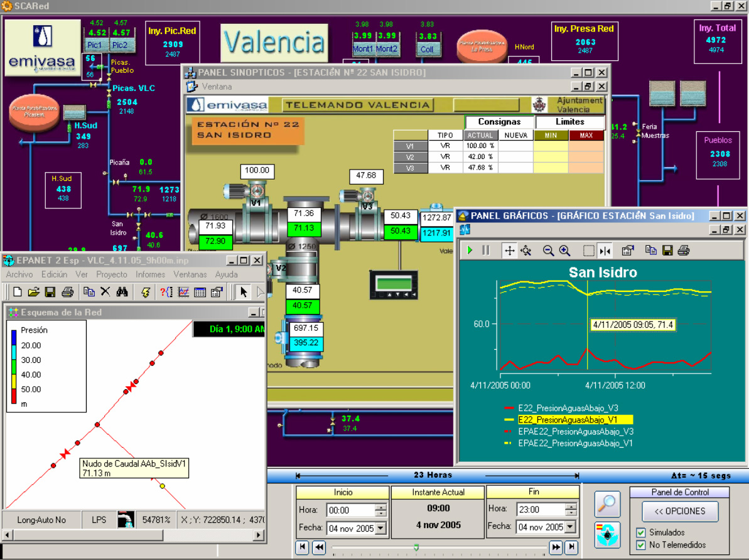Click the NUEVA cell for valve V1
This screenshot has height=560, width=749.
pos(516,146)
